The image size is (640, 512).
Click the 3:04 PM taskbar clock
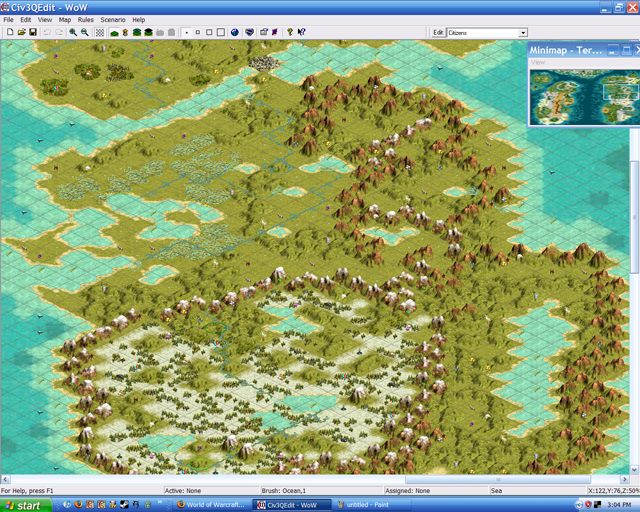(620, 505)
